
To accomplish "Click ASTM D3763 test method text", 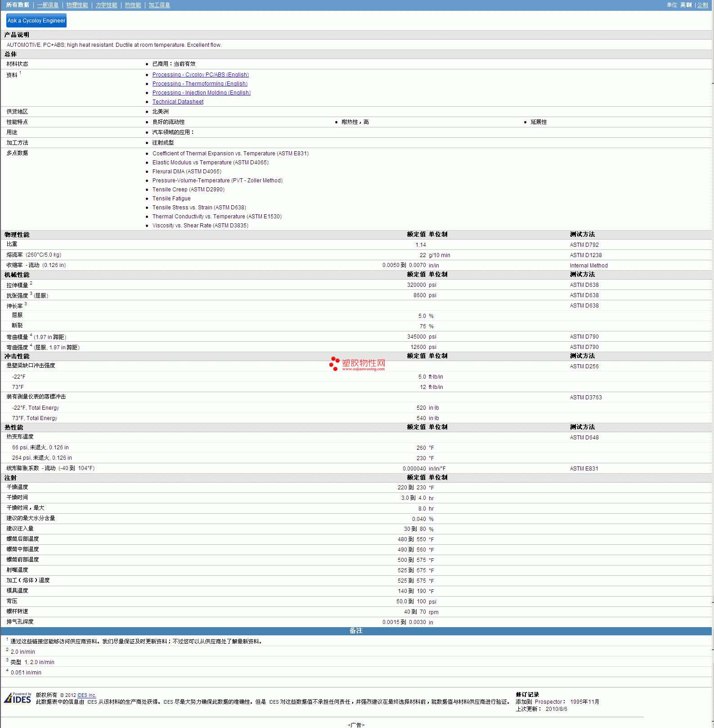I will tap(585, 398).
